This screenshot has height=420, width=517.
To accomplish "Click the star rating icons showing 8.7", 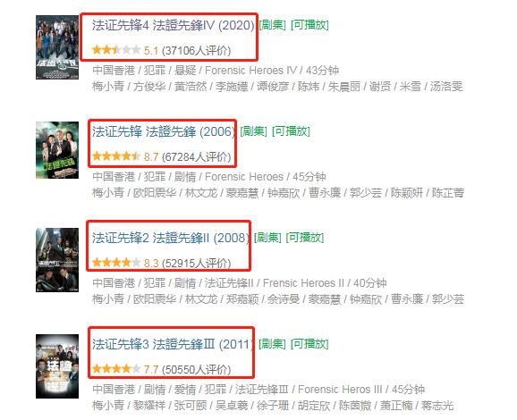I will pyautogui.click(x=116, y=156).
